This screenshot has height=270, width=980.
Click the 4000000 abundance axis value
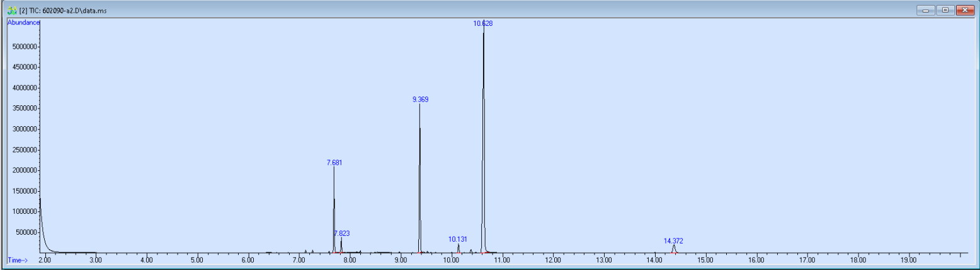pos(25,88)
